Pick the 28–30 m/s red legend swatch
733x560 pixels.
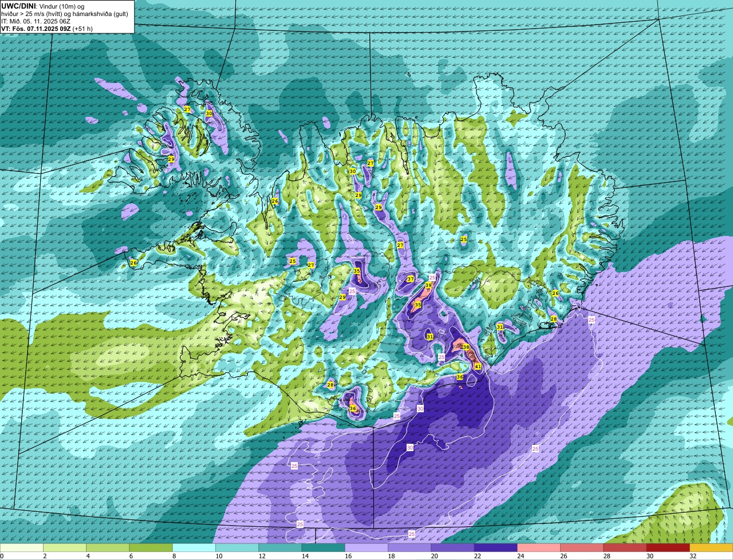click(x=625, y=548)
